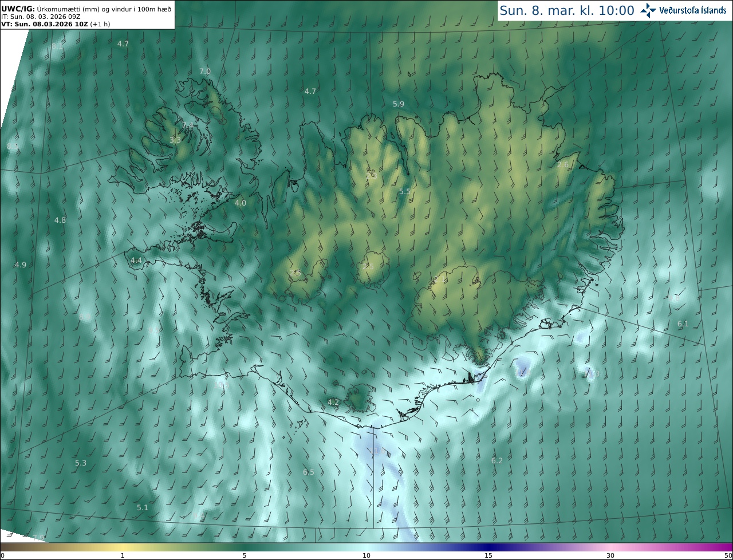Click the 5.1 value on the map
Image resolution: width=733 pixels, height=560 pixels.
(x=143, y=508)
